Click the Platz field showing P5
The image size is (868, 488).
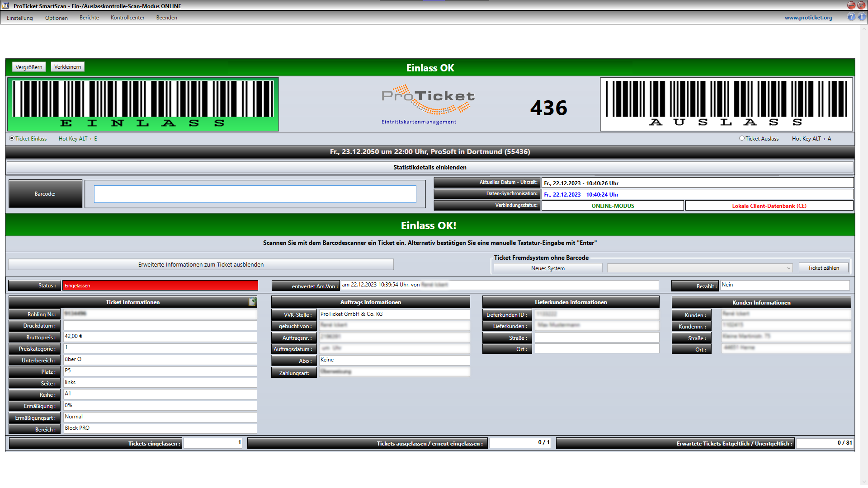tap(160, 371)
